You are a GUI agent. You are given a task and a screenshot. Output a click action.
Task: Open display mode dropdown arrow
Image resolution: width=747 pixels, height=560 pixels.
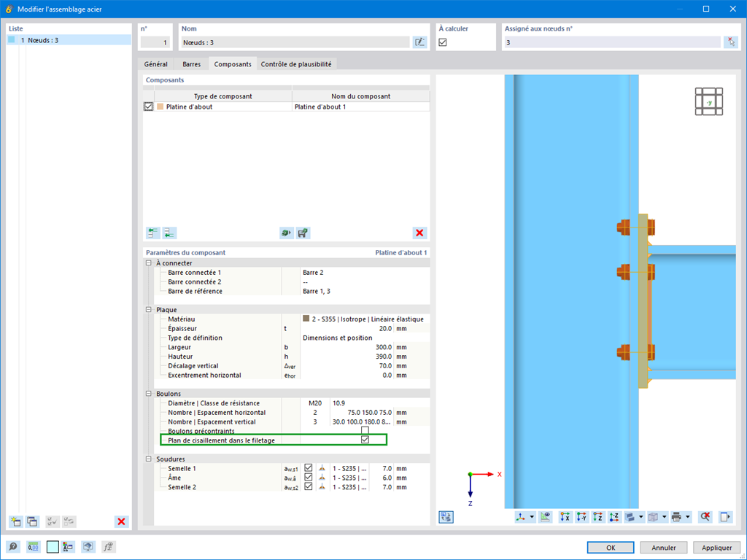(641, 517)
